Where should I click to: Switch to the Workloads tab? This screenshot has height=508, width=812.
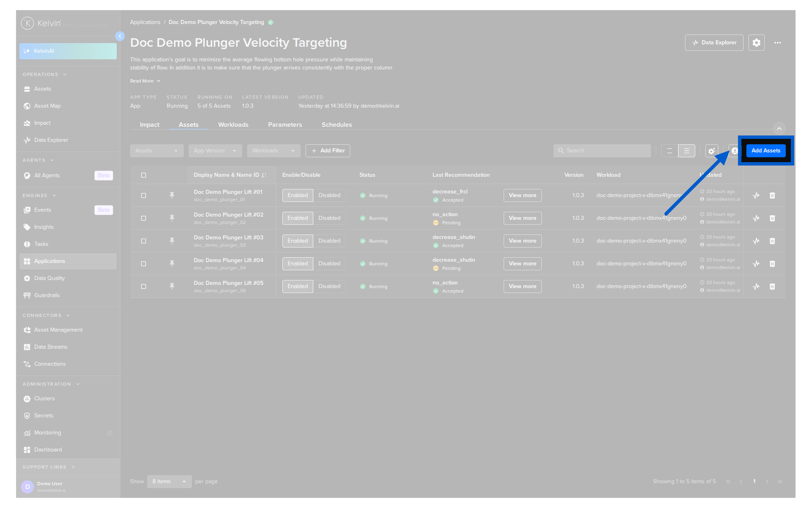click(x=233, y=125)
